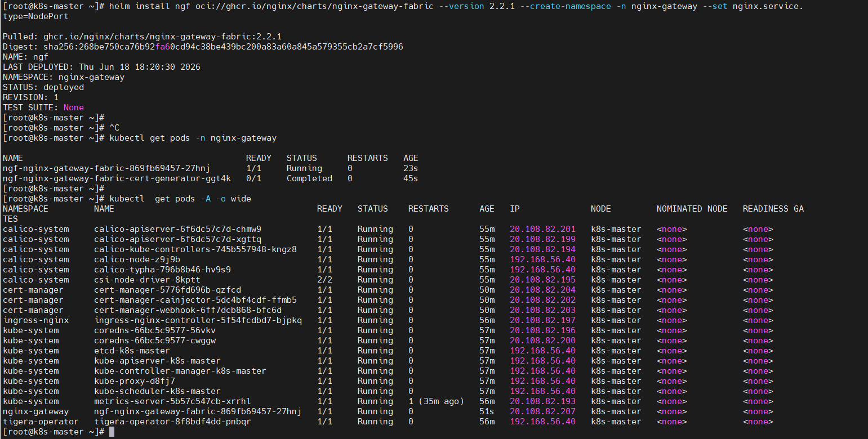Click coredns-66bc5c9577-56vkv pod name
Viewport: 868px width, 439px height.
(x=155, y=330)
